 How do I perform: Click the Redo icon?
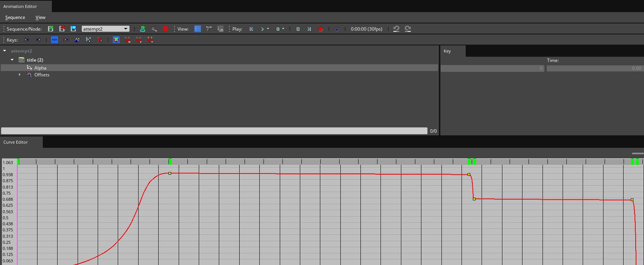tap(408, 29)
